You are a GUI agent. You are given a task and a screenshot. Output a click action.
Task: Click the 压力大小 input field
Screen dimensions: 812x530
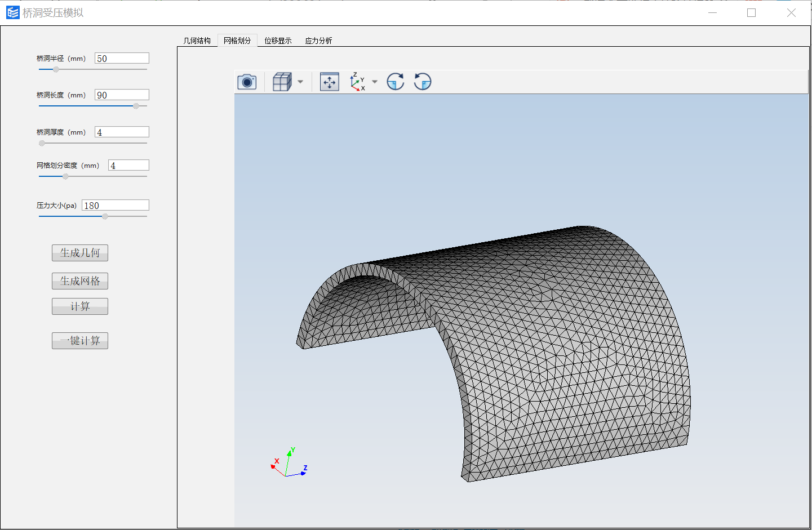click(116, 205)
